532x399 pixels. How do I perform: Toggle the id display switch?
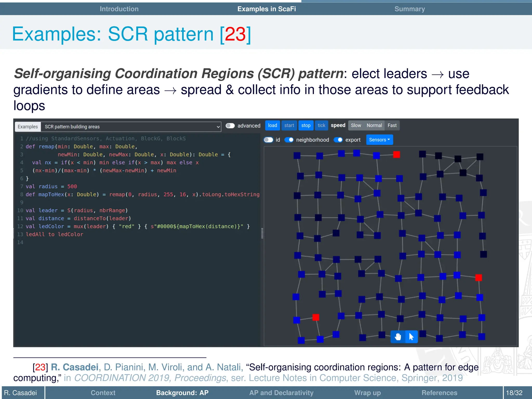pos(268,140)
